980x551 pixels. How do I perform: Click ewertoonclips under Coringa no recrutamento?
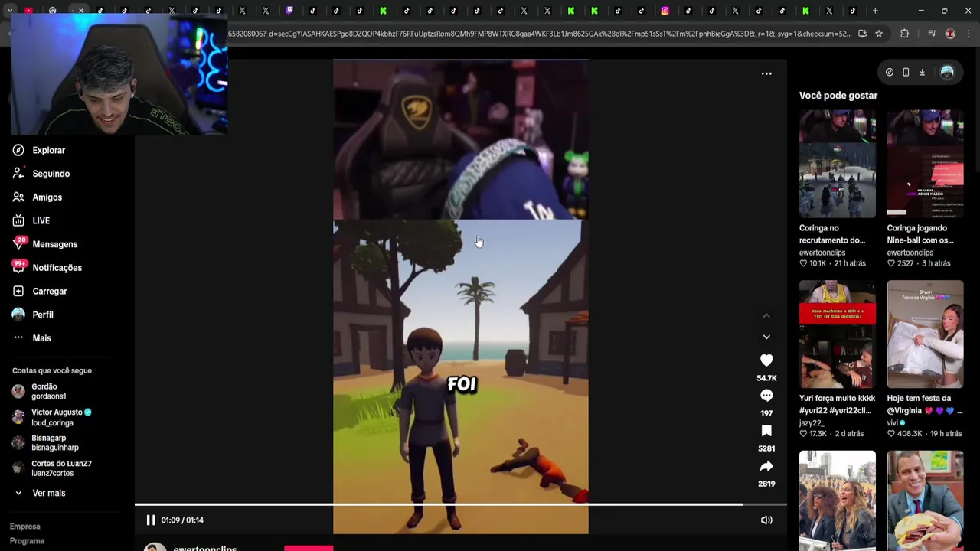[822, 253]
